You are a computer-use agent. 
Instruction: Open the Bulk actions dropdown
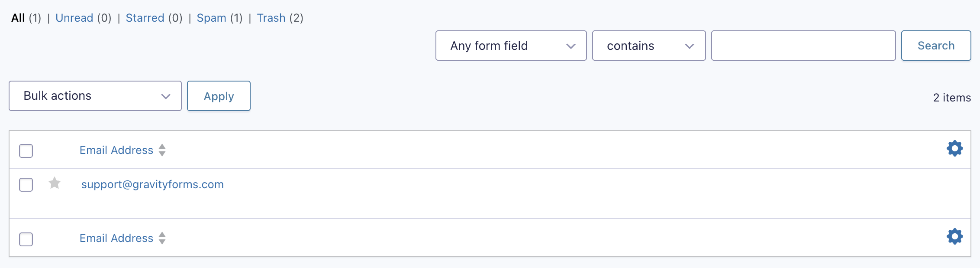(x=95, y=96)
